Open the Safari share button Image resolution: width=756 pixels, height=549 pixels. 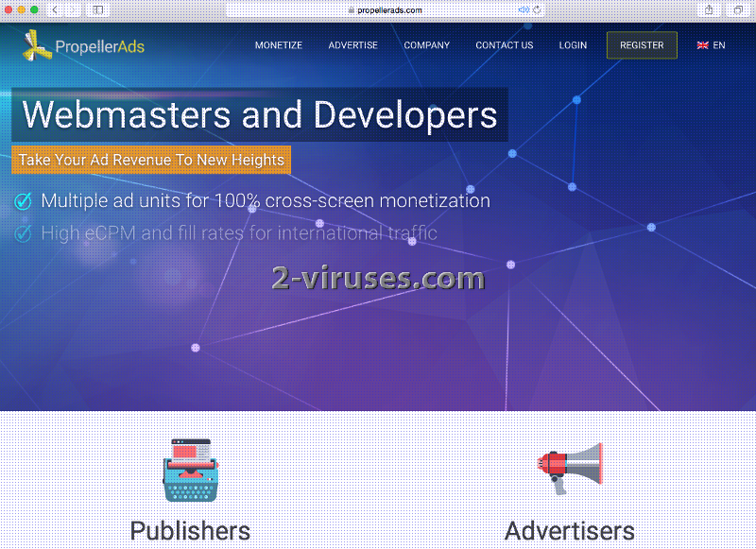point(709,9)
